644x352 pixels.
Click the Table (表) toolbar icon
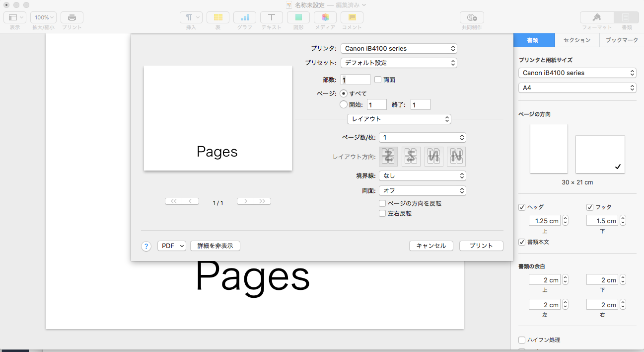[x=217, y=17]
